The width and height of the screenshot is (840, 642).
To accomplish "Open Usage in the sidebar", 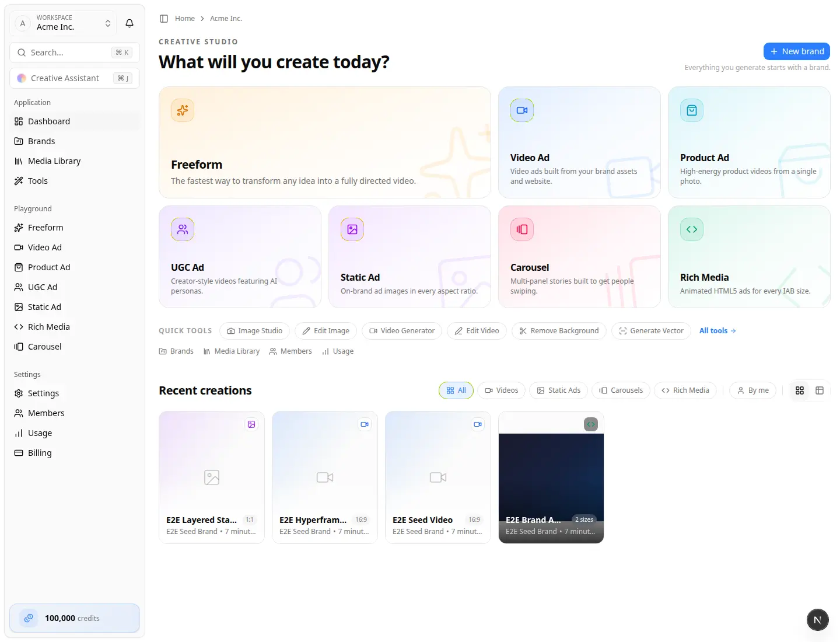I will pyautogui.click(x=75, y=433).
